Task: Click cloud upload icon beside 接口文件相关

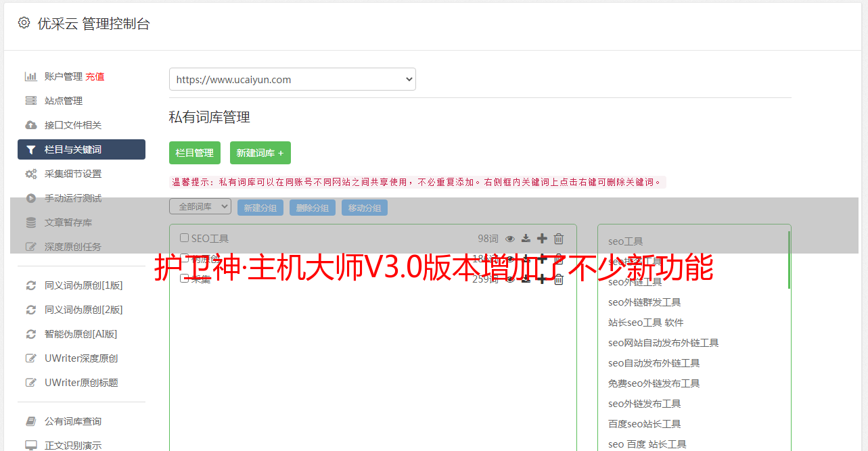Action: 31,125
